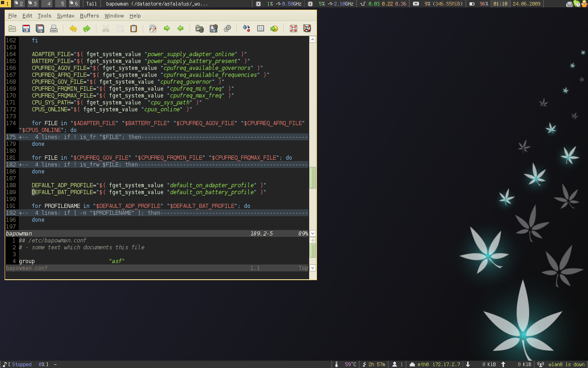Viewport: 588px width, 368px height.
Task: Jump to previous match with Find Previous
Action: [181, 29]
